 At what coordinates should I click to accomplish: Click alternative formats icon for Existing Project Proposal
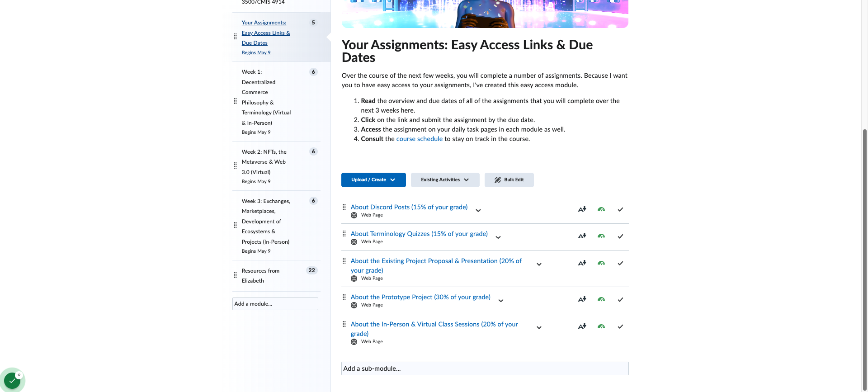tap(582, 263)
